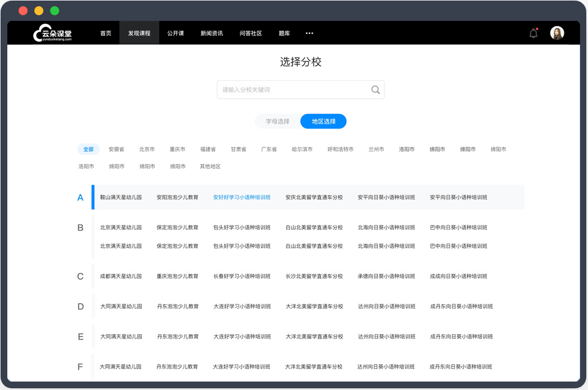Screen dimensions: 588x390
Task: Click the green maximize window button
Action: [x=55, y=11]
